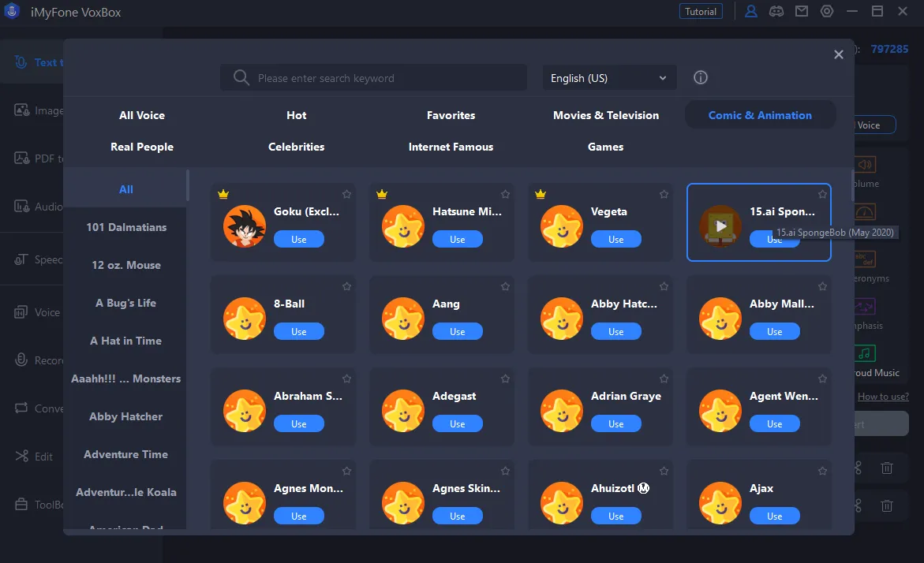The height and width of the screenshot is (563, 924).
Task: Switch to the Hot tab
Action: [x=297, y=115]
